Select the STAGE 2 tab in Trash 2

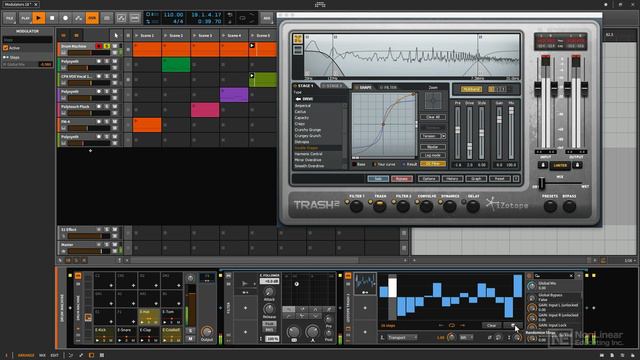tap(333, 86)
